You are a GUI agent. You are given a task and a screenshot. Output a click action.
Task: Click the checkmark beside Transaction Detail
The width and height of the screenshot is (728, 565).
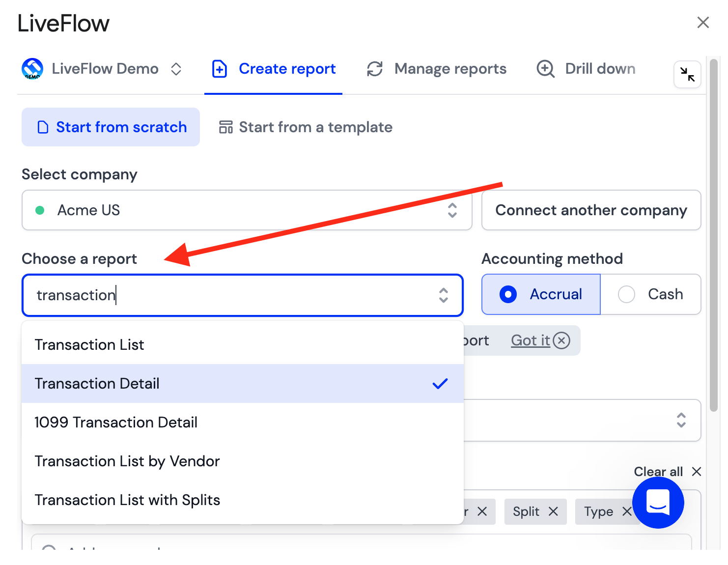[440, 384]
